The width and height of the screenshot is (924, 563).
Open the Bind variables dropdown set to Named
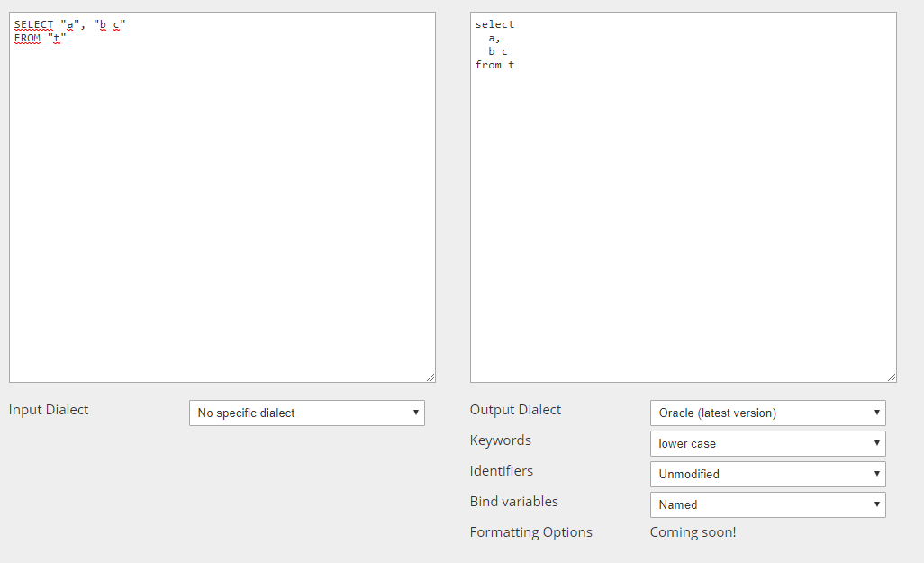[768, 504]
